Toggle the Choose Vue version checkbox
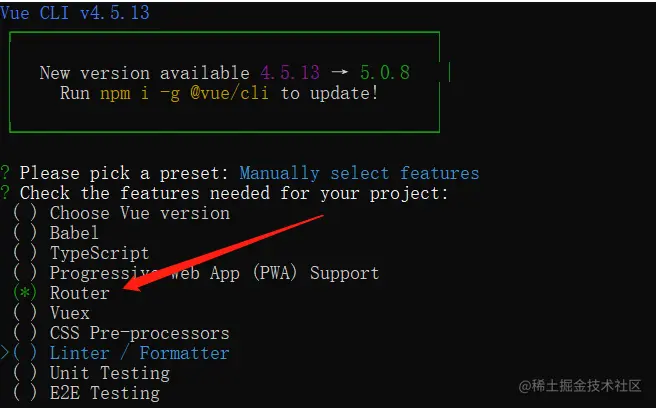Viewport: 656px width, 408px height. click(x=25, y=213)
